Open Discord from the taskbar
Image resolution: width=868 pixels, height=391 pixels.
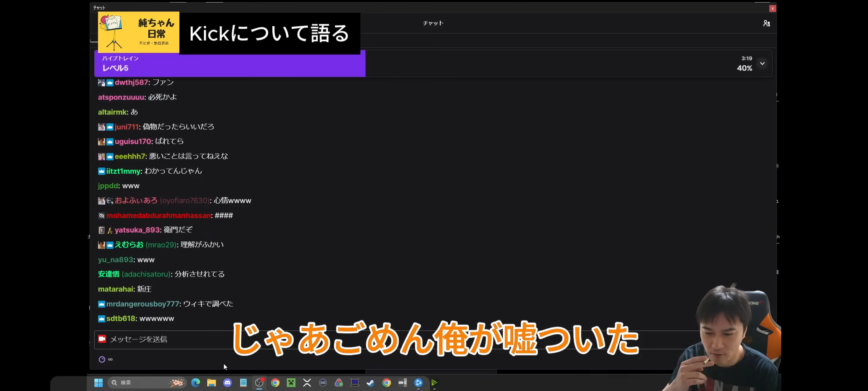[x=228, y=383]
